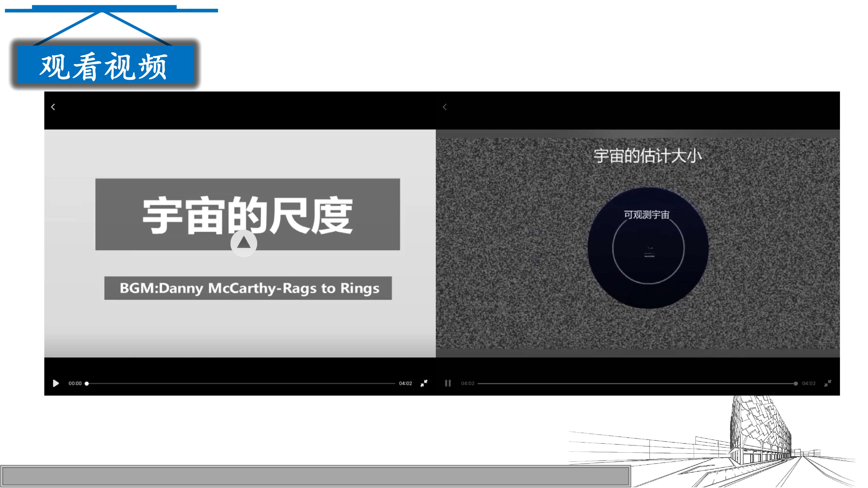Click the left video 04:02 duration label

405,383
